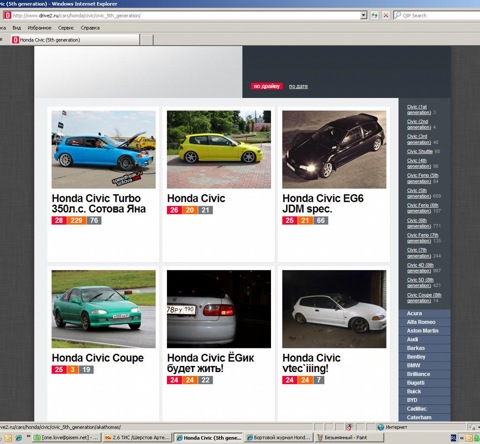Screen dimensions: 480x444
Task: Open the Honda Civic EG6 JDM spec. link
Action: click(323, 203)
